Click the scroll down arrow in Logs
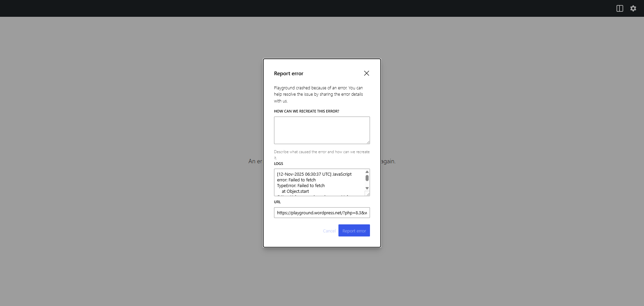This screenshot has height=306, width=644. [367, 188]
